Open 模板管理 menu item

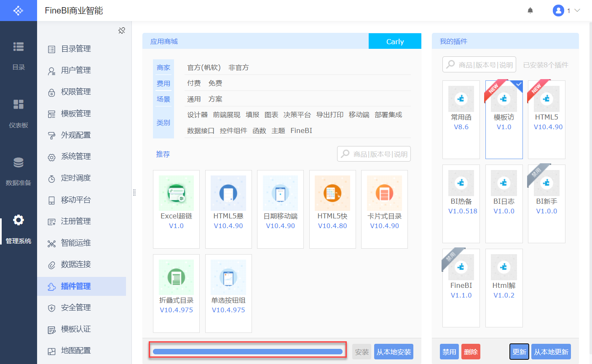[x=81, y=114]
